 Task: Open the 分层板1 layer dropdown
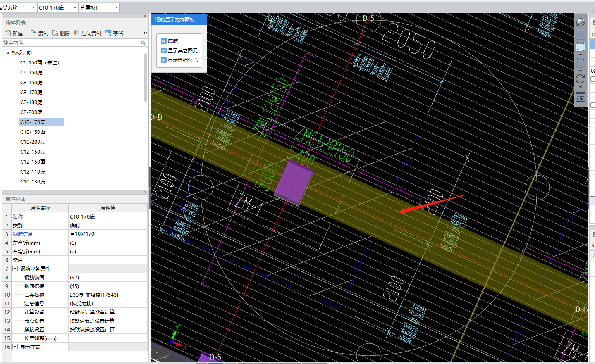[x=116, y=7]
